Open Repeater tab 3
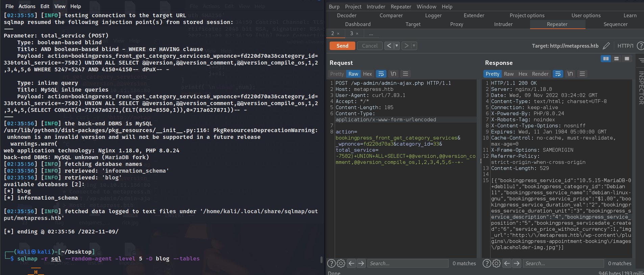Viewport: 644px width, 275px height. point(352,33)
